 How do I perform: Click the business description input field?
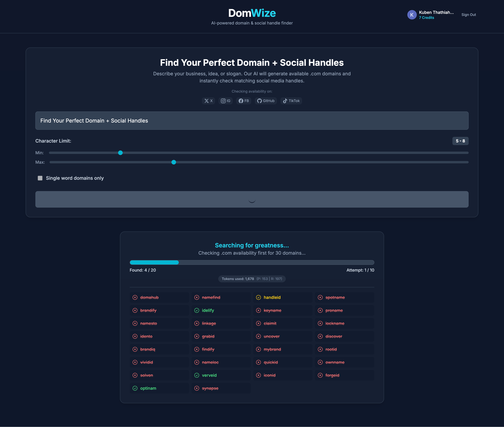tap(252, 121)
